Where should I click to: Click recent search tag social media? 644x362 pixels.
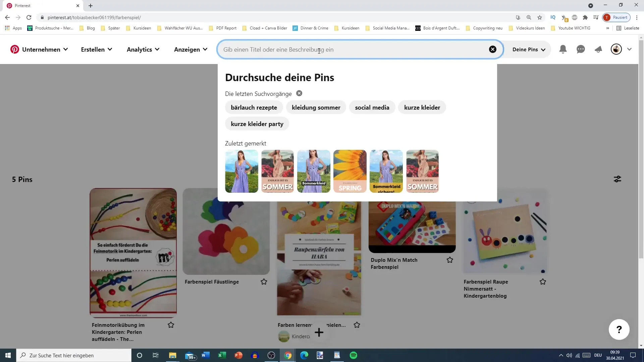coord(372,107)
